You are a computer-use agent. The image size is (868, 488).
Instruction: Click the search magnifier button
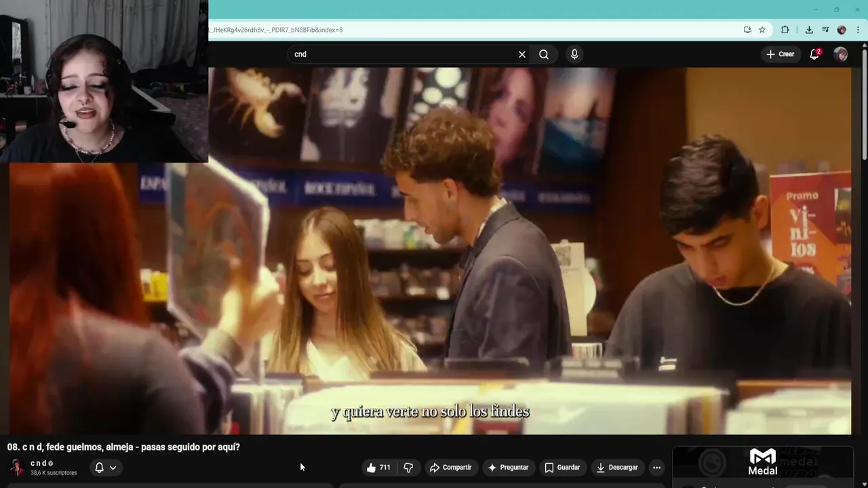tap(544, 54)
